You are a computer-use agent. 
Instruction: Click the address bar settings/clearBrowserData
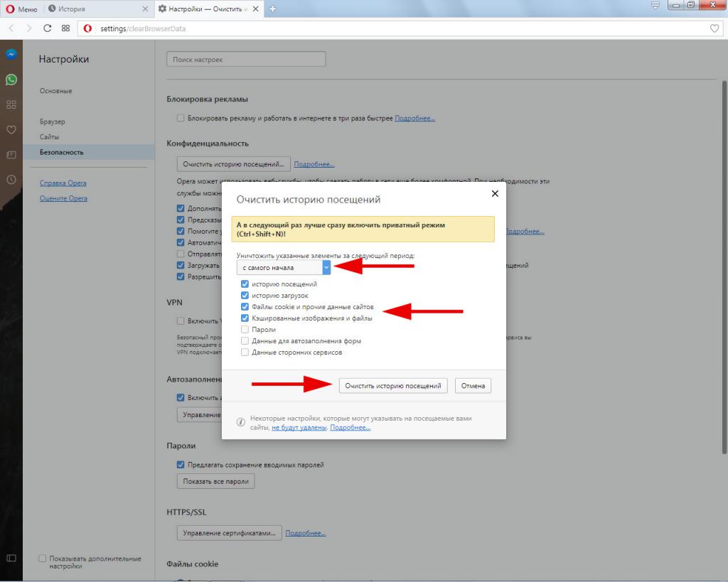pos(400,28)
